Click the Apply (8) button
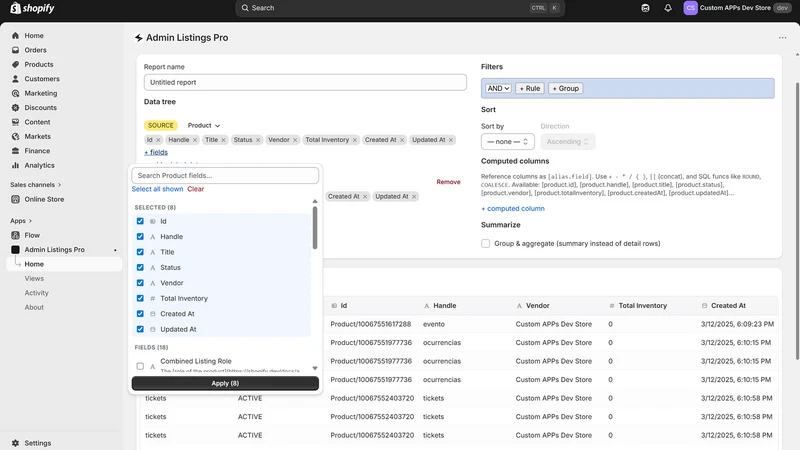Image resolution: width=800 pixels, height=450 pixels. click(x=225, y=383)
